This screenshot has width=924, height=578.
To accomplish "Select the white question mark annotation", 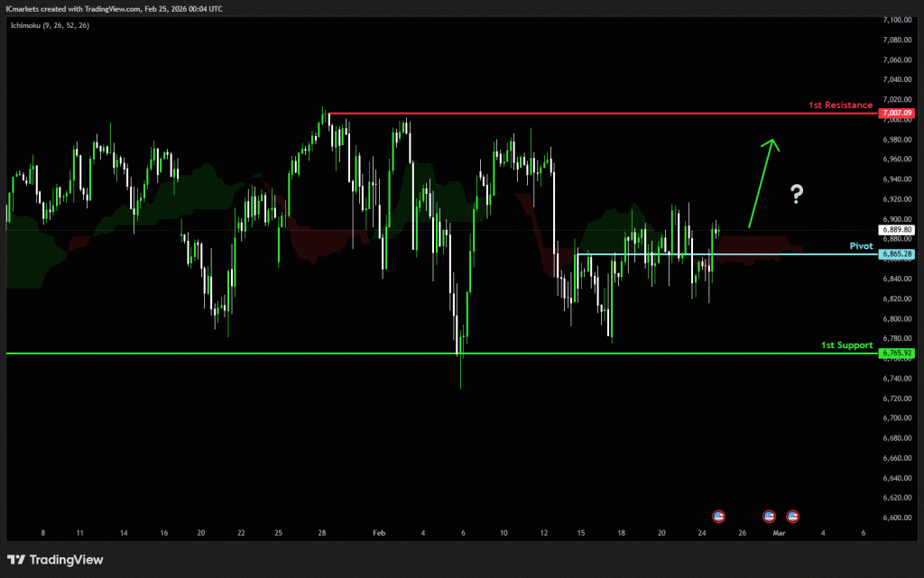I will [x=797, y=192].
